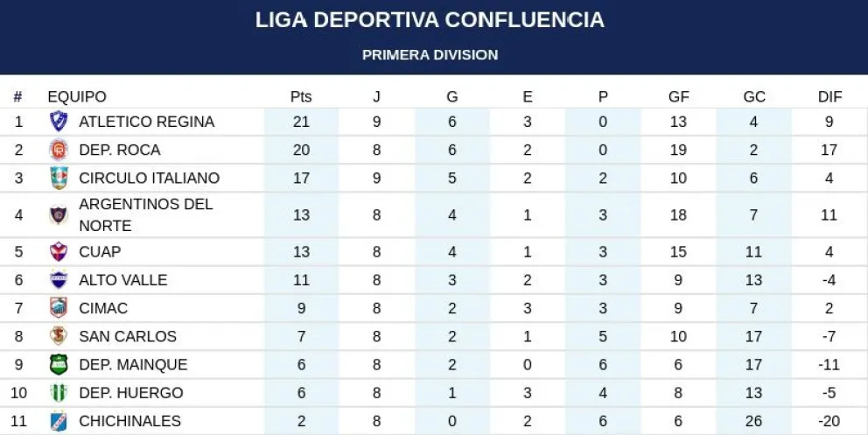The width and height of the screenshot is (868, 435).
Task: Select the striped Dep. Huergo crest
Action: tap(59, 392)
